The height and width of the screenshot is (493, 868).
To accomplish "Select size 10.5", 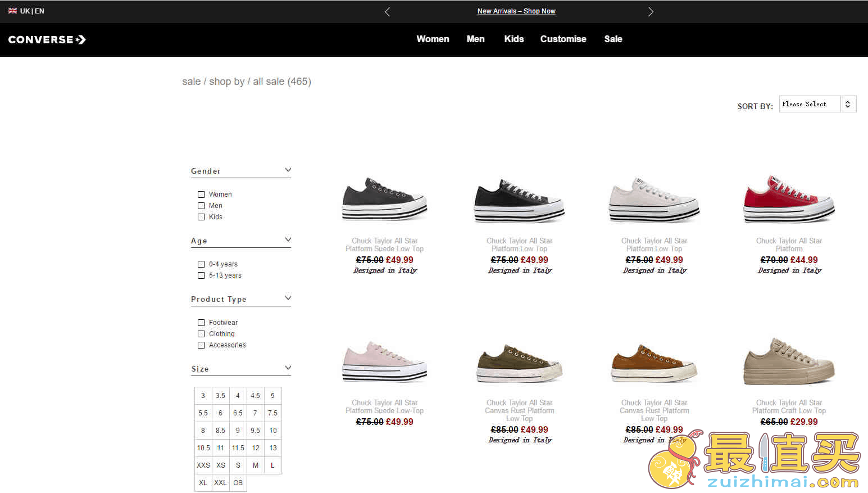I will [203, 448].
